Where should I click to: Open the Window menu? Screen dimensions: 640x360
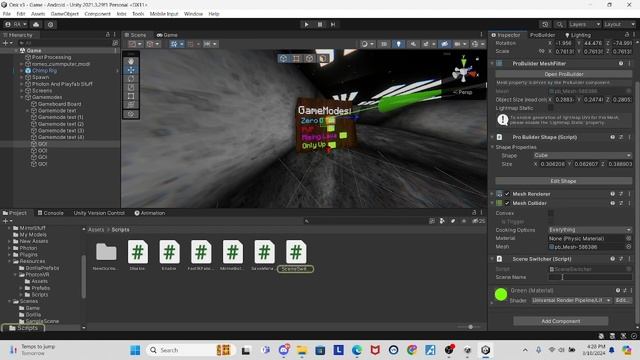pyautogui.click(x=193, y=14)
